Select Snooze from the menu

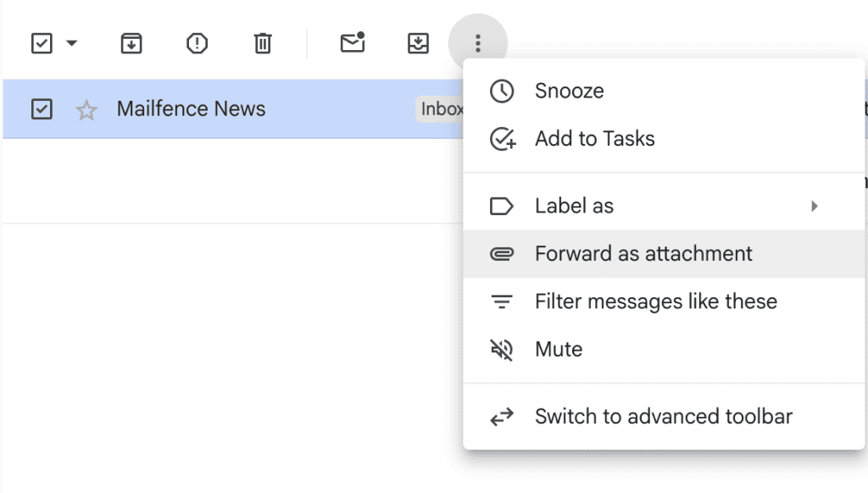566,91
